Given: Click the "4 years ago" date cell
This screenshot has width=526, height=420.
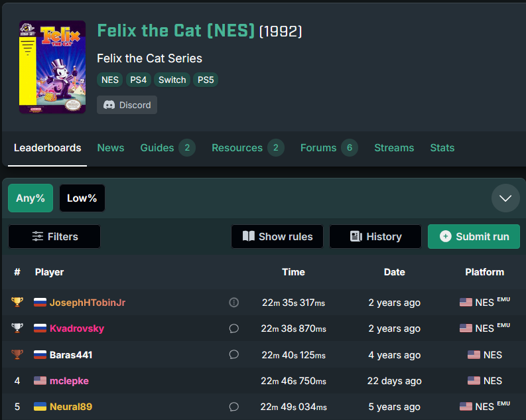Looking at the screenshot, I should pos(395,355).
